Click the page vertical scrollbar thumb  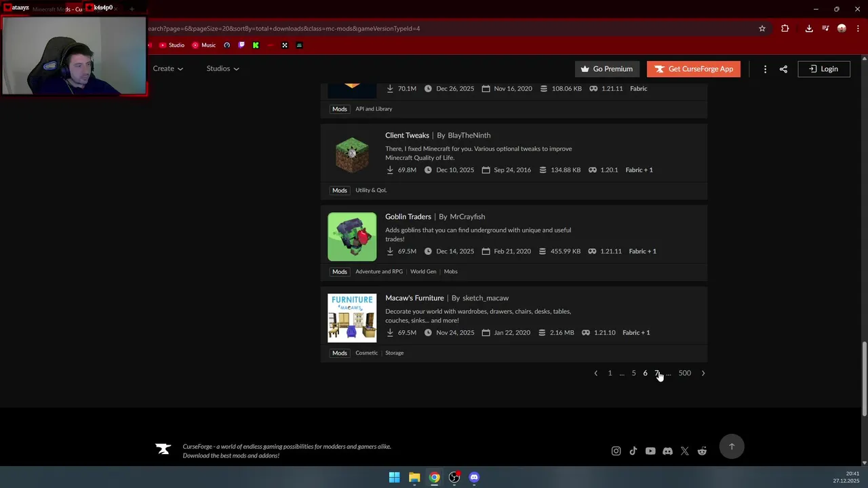pos(864,379)
